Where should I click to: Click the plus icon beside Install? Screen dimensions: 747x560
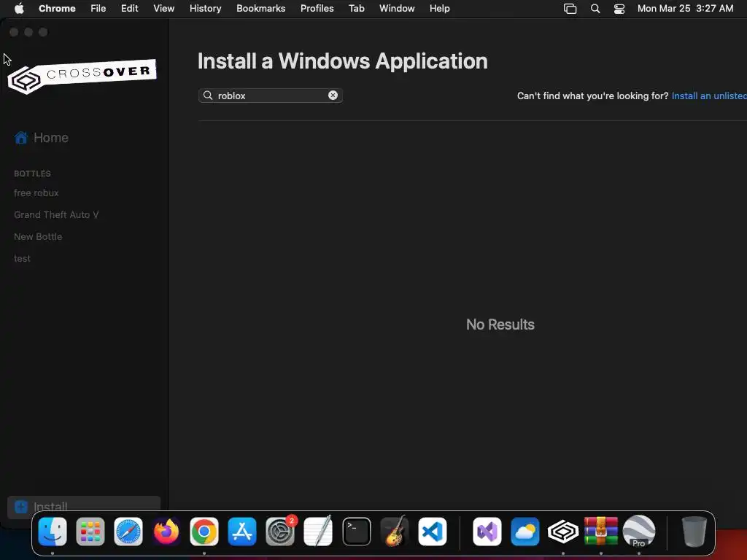[x=21, y=506]
